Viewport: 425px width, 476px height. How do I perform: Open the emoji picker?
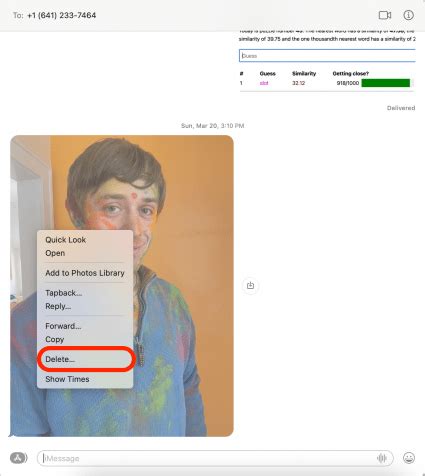tap(409, 458)
